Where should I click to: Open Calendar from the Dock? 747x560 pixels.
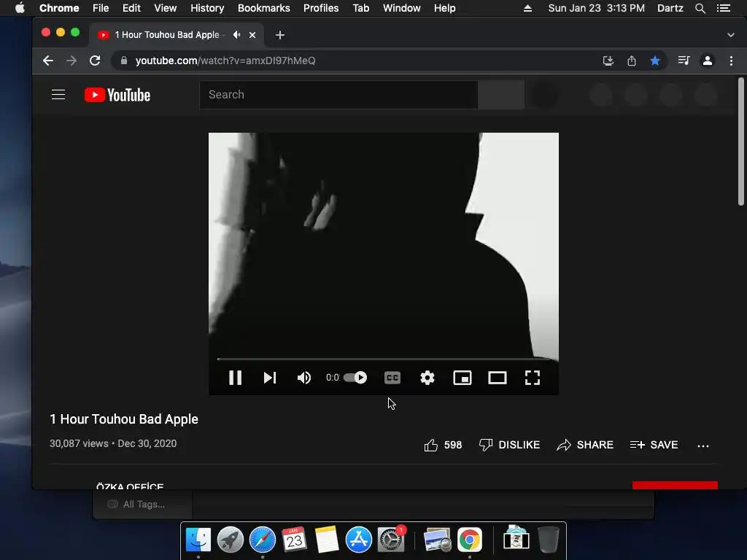pos(295,540)
